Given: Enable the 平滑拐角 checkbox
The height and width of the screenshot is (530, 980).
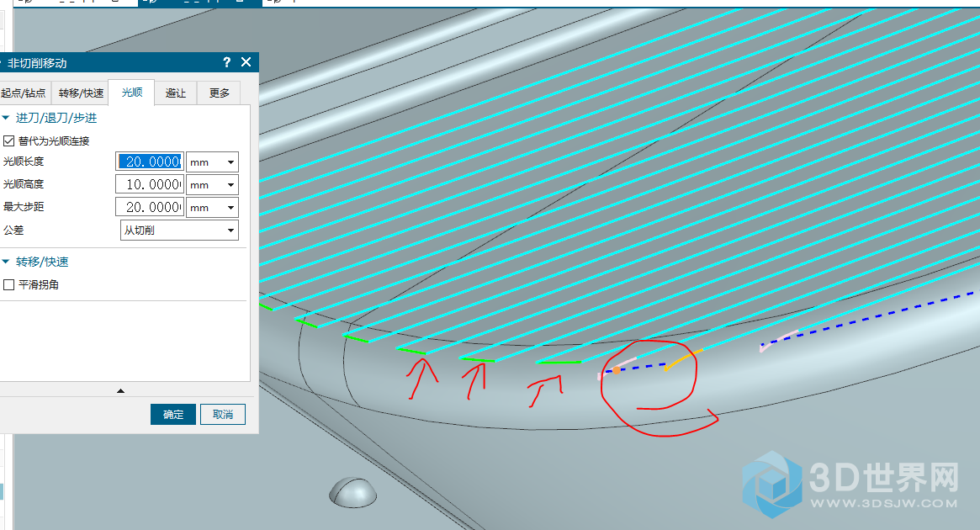Looking at the screenshot, I should click(x=8, y=284).
